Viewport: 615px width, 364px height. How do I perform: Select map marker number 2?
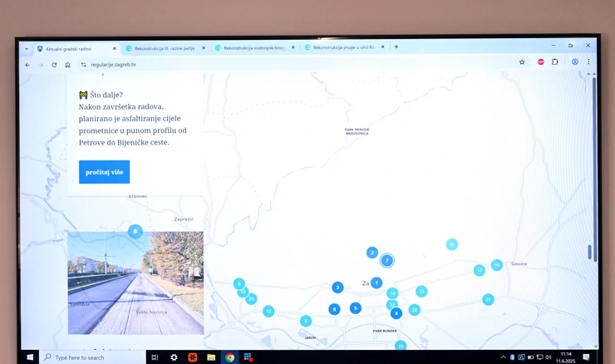click(372, 253)
